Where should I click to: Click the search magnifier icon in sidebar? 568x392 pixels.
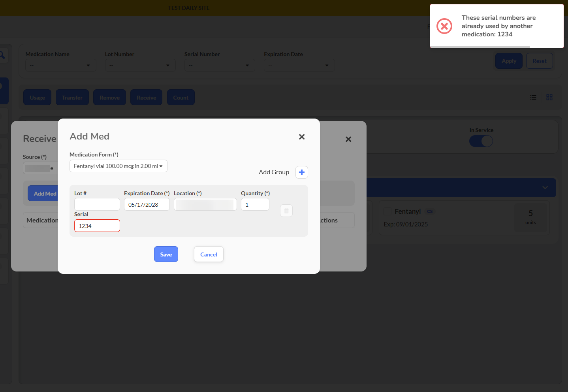2,55
